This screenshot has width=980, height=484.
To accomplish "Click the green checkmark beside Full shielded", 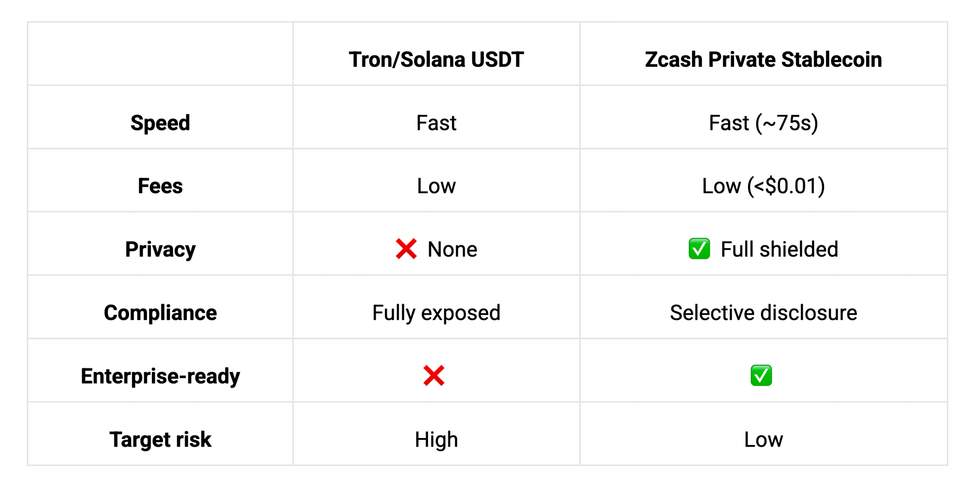I will tap(699, 249).
